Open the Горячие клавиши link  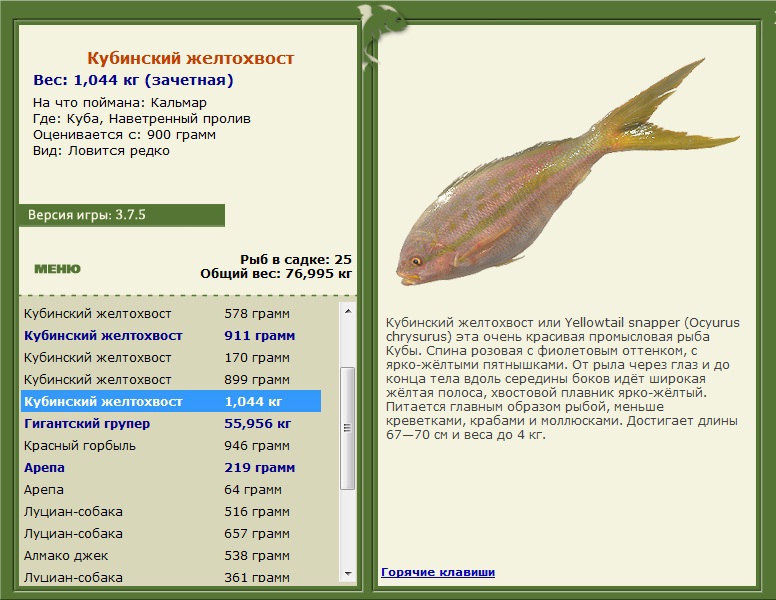click(438, 572)
